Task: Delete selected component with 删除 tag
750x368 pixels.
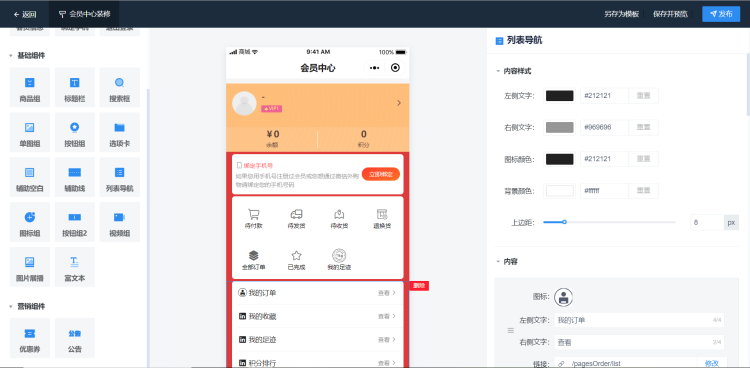Action: pyautogui.click(x=419, y=286)
